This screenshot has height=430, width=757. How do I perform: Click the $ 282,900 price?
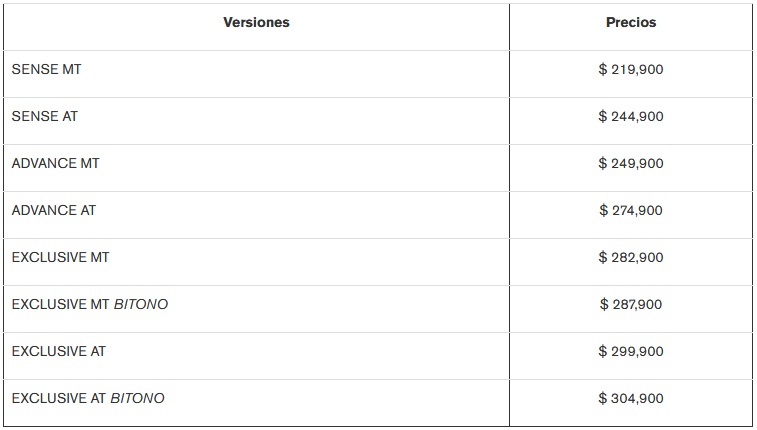(631, 258)
